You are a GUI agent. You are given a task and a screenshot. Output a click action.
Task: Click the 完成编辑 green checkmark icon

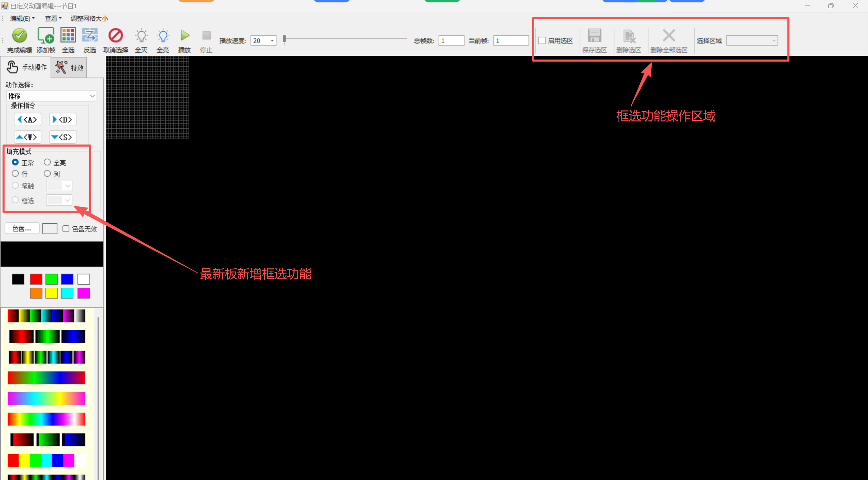pos(19,35)
